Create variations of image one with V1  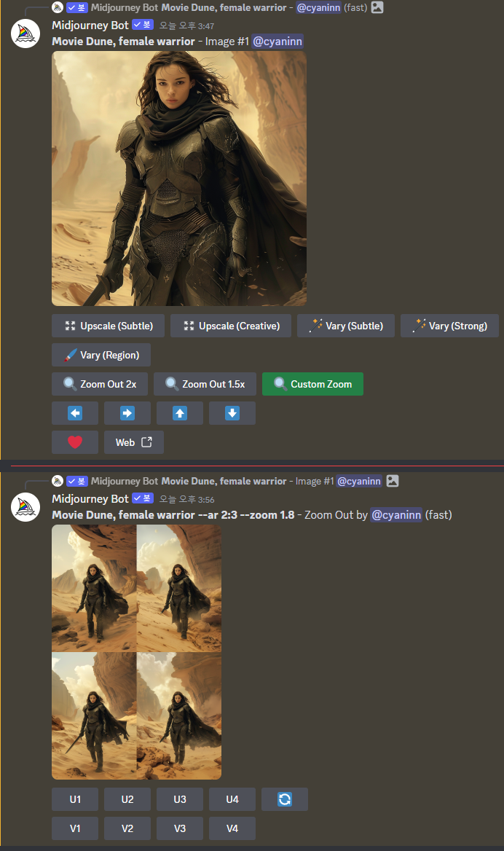pos(75,828)
